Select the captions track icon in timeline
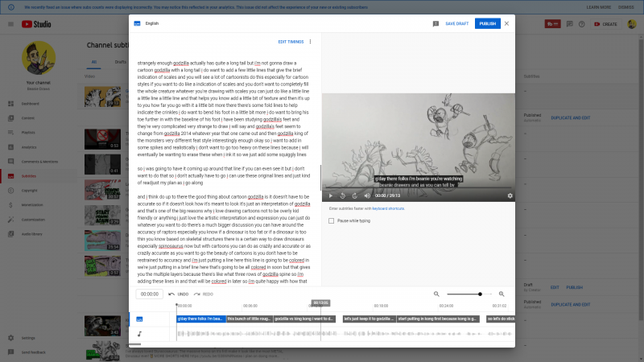 coord(139,319)
